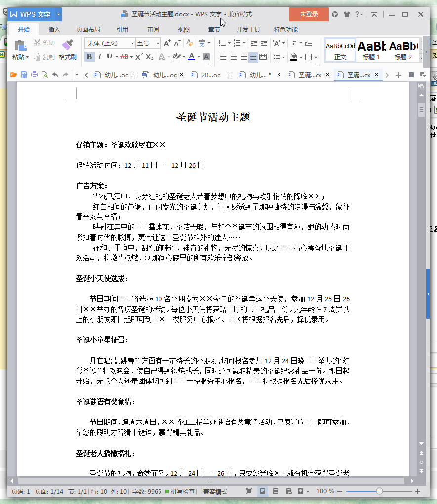Switch to web layout view in status bar

click(x=289, y=491)
